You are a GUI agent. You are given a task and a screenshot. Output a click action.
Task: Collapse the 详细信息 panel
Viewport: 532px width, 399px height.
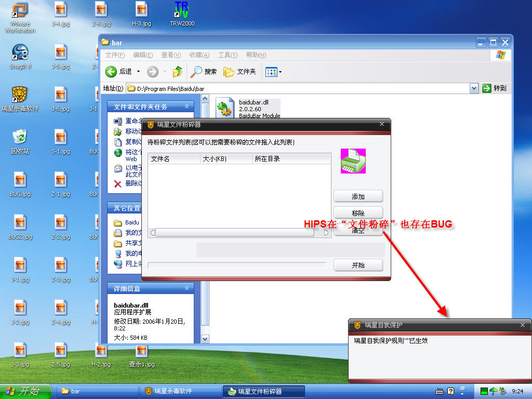click(187, 288)
